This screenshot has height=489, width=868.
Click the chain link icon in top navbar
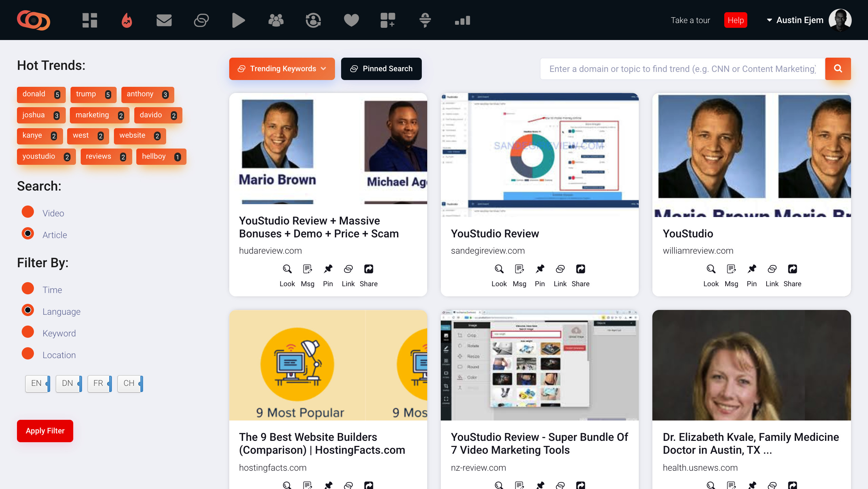pos(201,20)
